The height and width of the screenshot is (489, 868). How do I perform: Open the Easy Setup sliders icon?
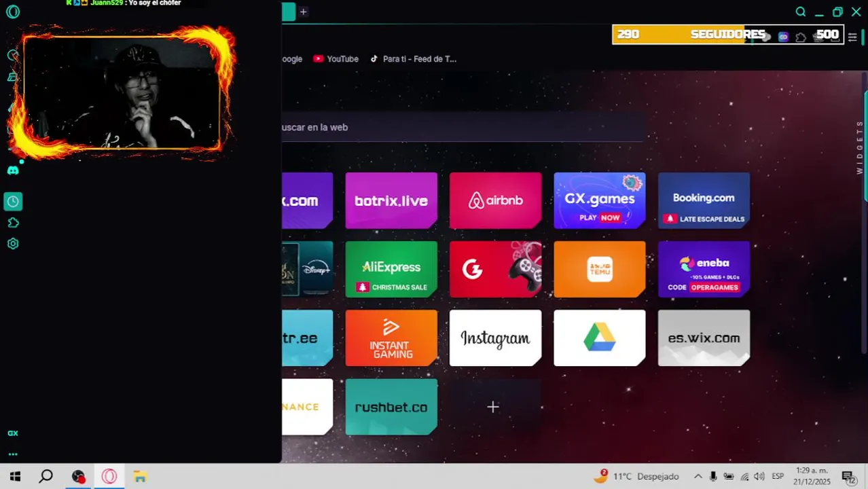pyautogui.click(x=852, y=37)
